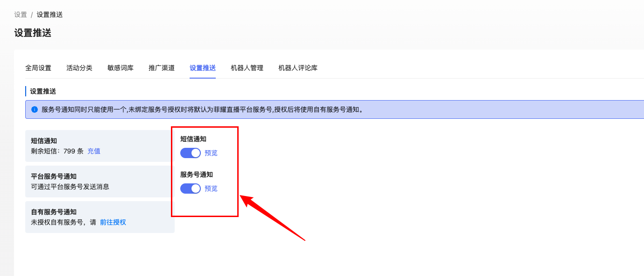This screenshot has height=276, width=644.
Task: Click 预览 next to the 短信通知 switch
Action: 211,153
